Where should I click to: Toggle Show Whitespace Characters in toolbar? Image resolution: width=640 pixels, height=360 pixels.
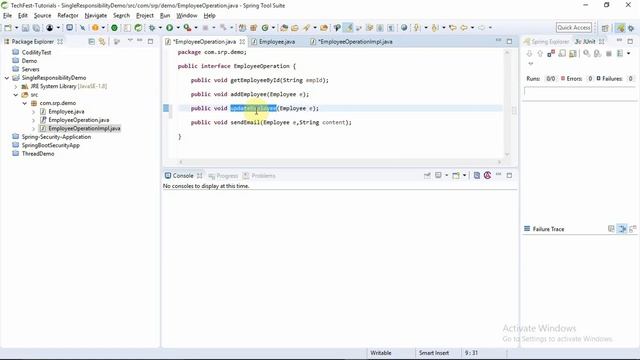(391, 28)
